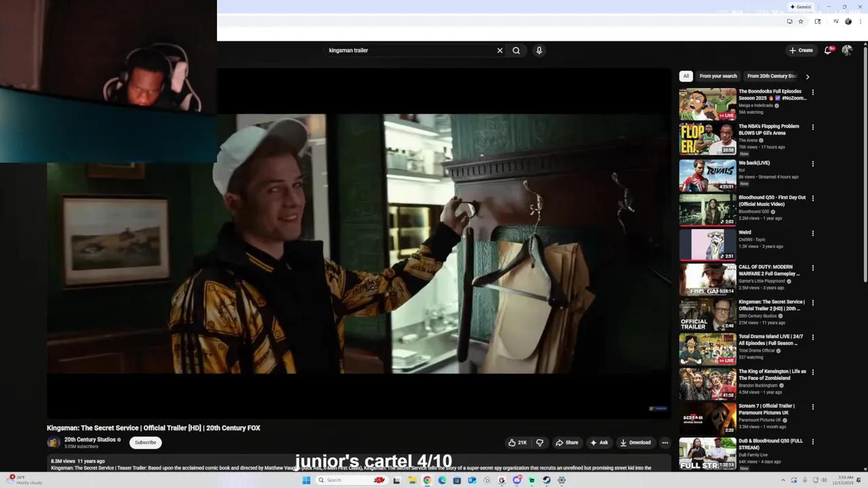Screen dimensions: 868x488
Task: Open Chrome side panel search icon
Action: [818, 22]
